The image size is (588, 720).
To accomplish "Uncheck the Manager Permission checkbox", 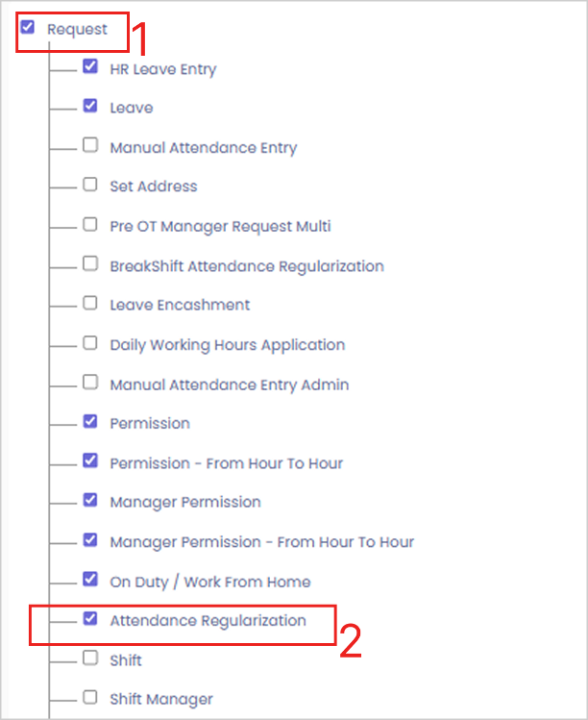I will coord(90,501).
